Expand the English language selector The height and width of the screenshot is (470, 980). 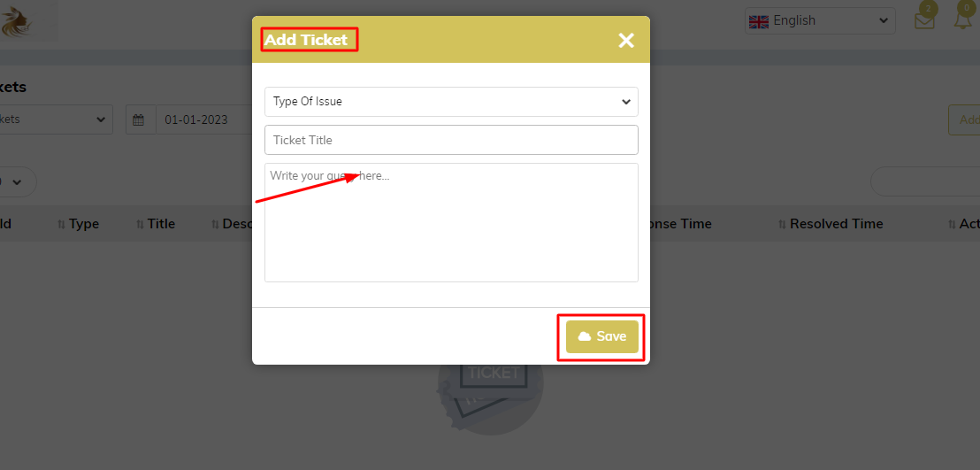(820, 20)
